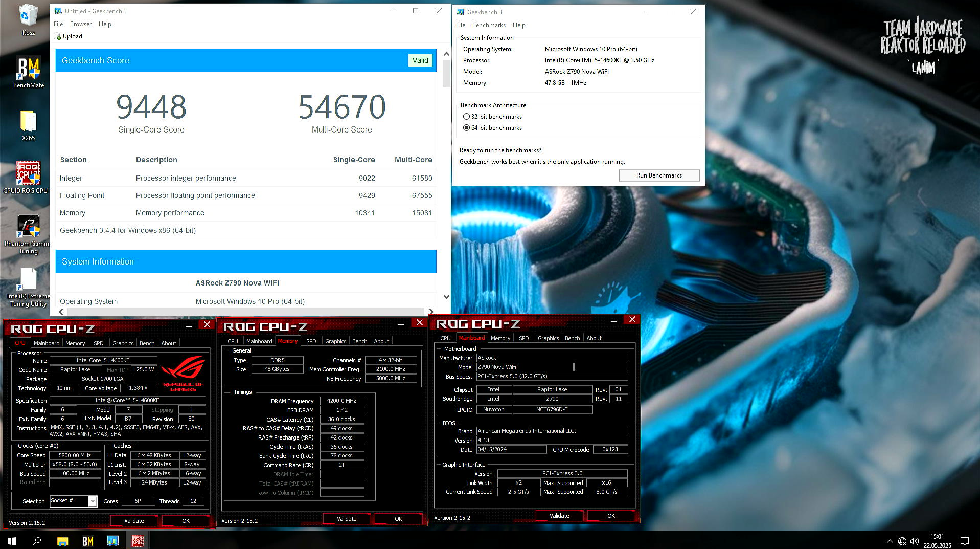Click Validate in CPU-Z CPU window
Screen dimensions: 980x549
point(134,521)
